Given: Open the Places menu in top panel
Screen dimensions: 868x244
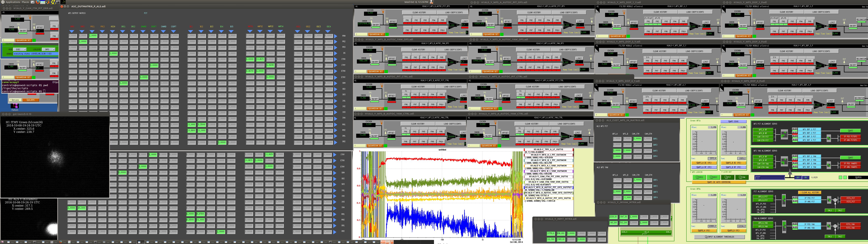Looking at the screenshot, I should point(25,2).
